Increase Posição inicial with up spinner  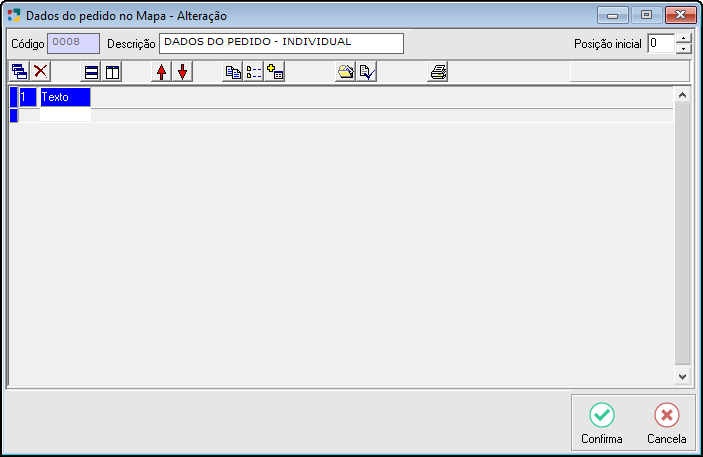click(683, 39)
